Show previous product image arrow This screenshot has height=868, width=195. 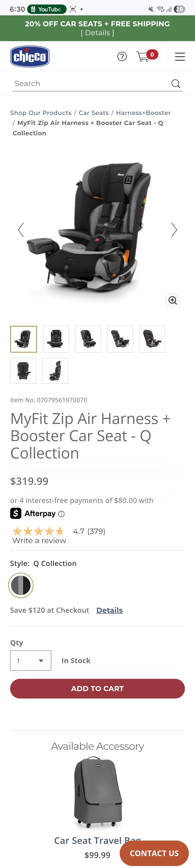tap(21, 230)
